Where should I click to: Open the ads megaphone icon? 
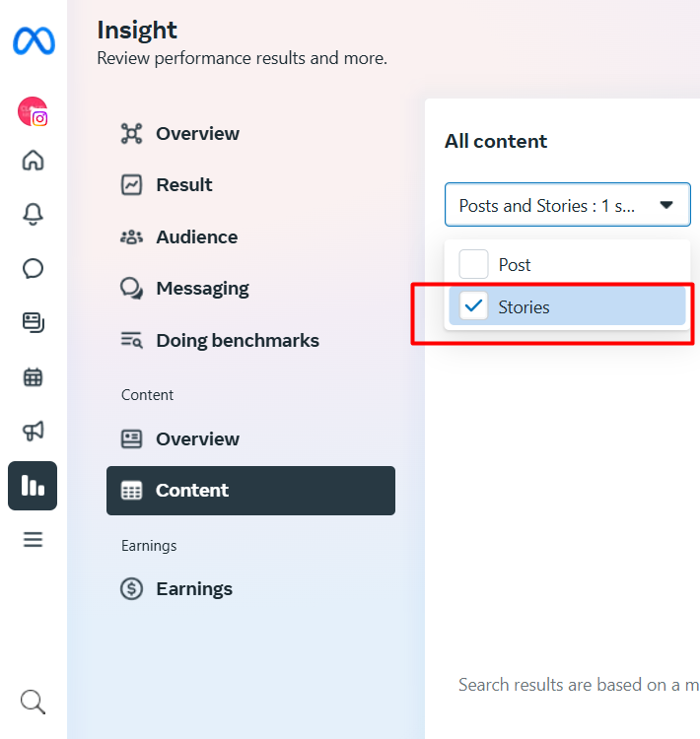coord(33,431)
